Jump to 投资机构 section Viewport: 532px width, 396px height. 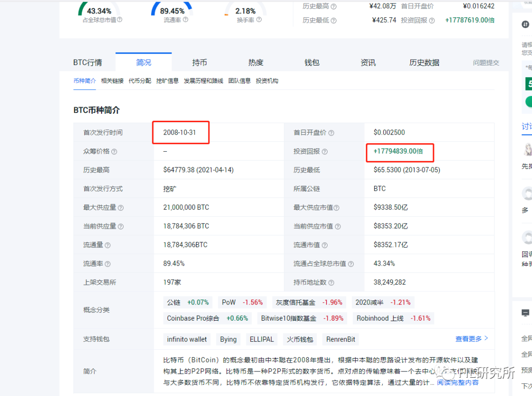[x=267, y=81]
